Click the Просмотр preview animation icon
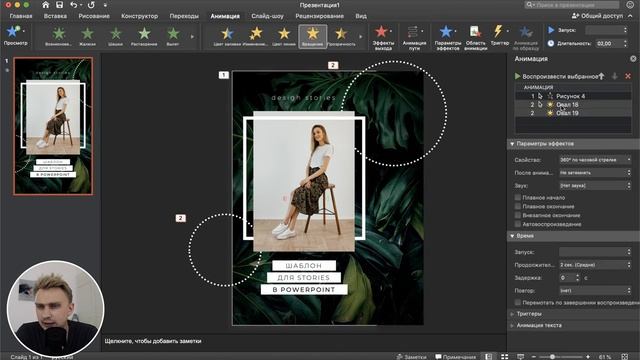640x360 pixels. pyautogui.click(x=12, y=31)
